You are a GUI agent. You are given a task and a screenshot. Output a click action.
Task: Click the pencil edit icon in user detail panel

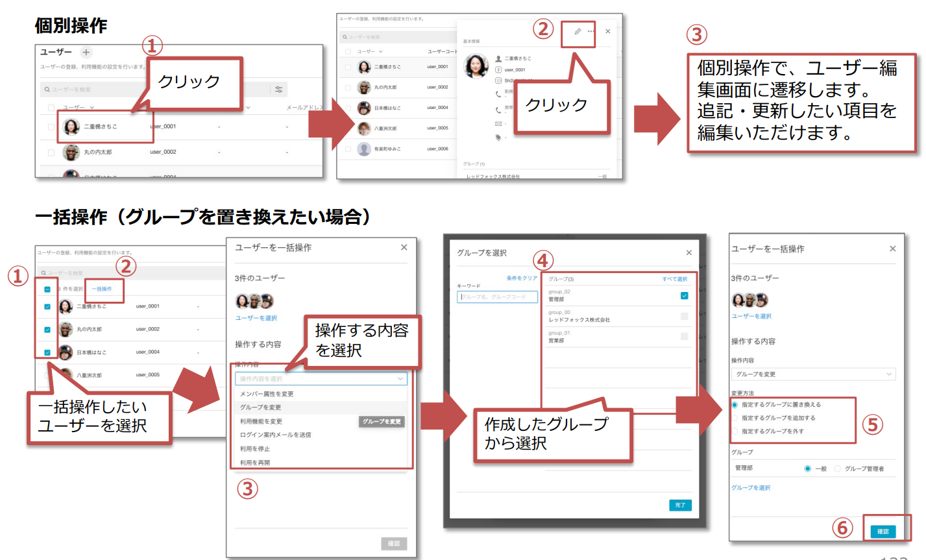tap(578, 31)
